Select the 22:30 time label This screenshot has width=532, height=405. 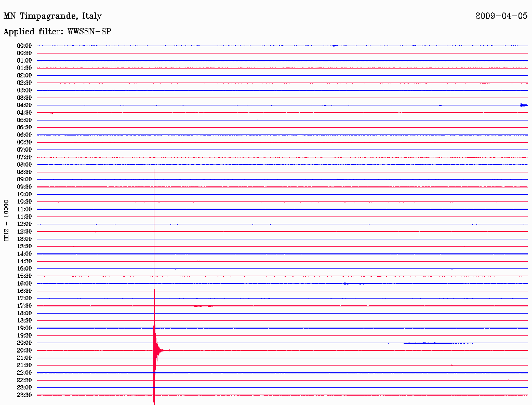coord(24,380)
